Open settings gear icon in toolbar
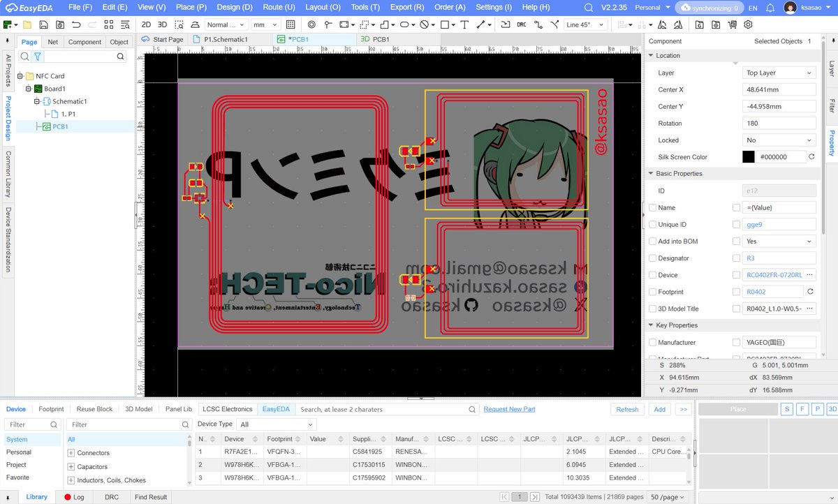Image resolution: width=838 pixels, height=504 pixels. 748,24
